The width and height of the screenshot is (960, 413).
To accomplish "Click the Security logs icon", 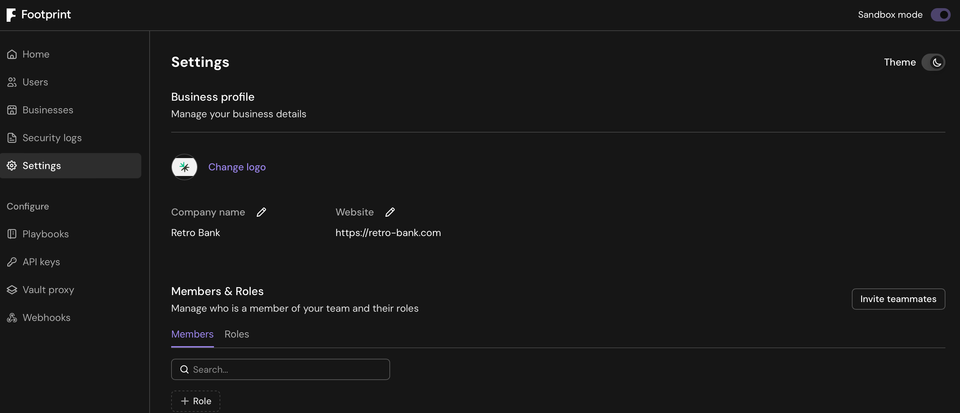I will [x=12, y=138].
